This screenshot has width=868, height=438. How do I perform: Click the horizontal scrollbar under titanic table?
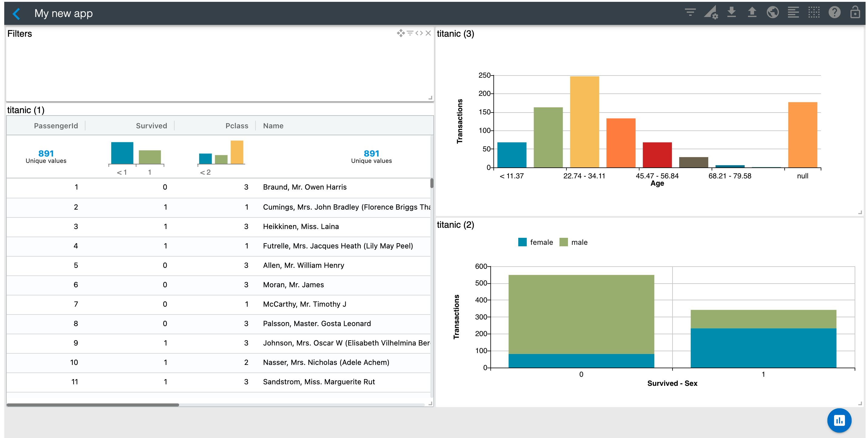click(x=93, y=405)
